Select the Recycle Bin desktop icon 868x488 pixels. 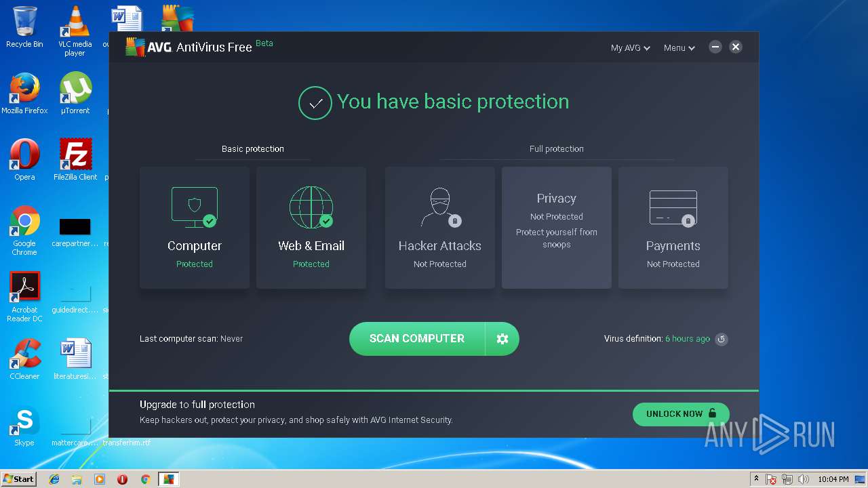coord(24,27)
